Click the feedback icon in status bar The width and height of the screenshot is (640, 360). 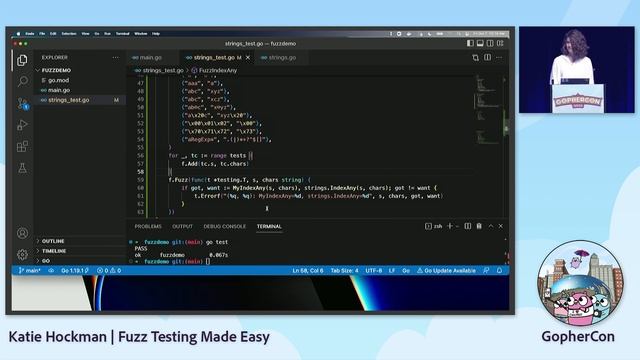[x=486, y=271]
